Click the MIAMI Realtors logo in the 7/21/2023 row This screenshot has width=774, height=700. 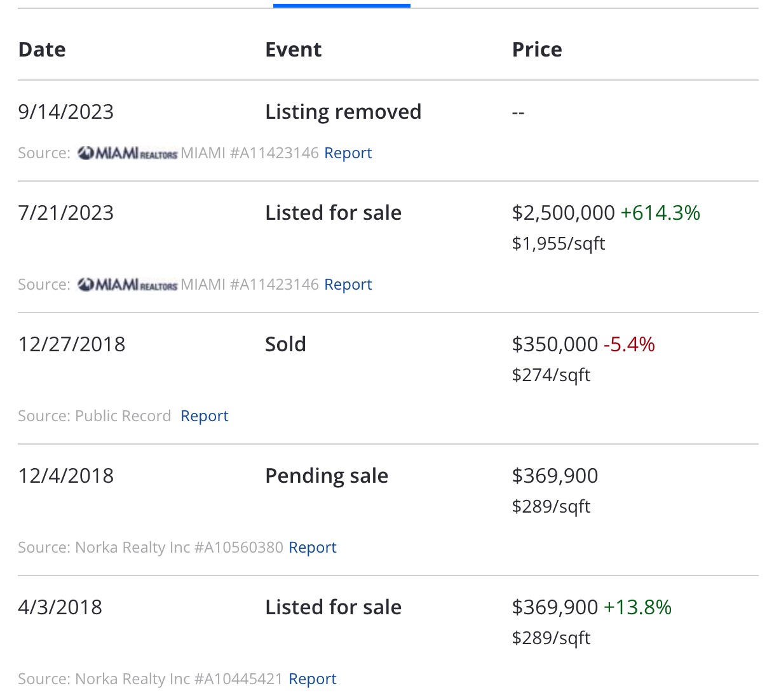coord(127,285)
